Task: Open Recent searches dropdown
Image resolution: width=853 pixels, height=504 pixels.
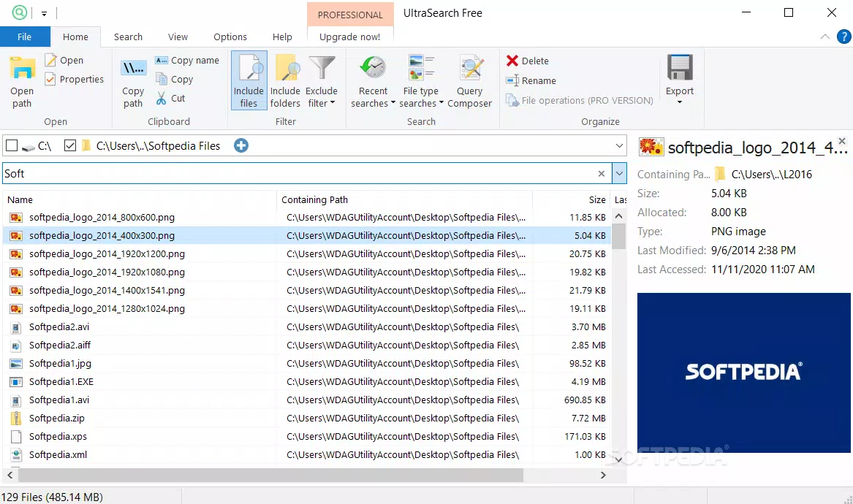Action: (374, 80)
